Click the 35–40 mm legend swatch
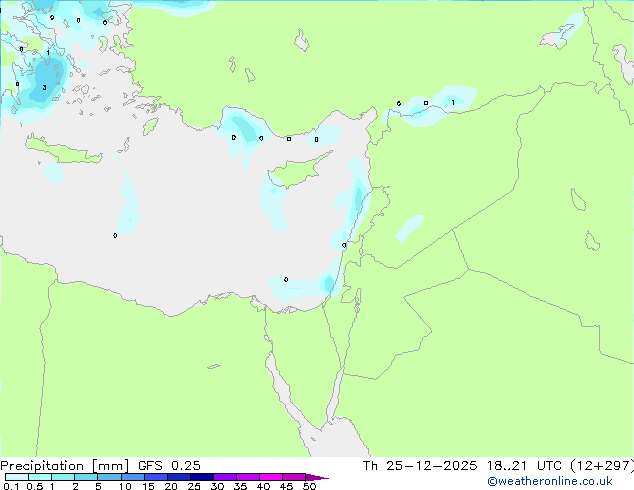The image size is (634, 490). tap(247, 477)
